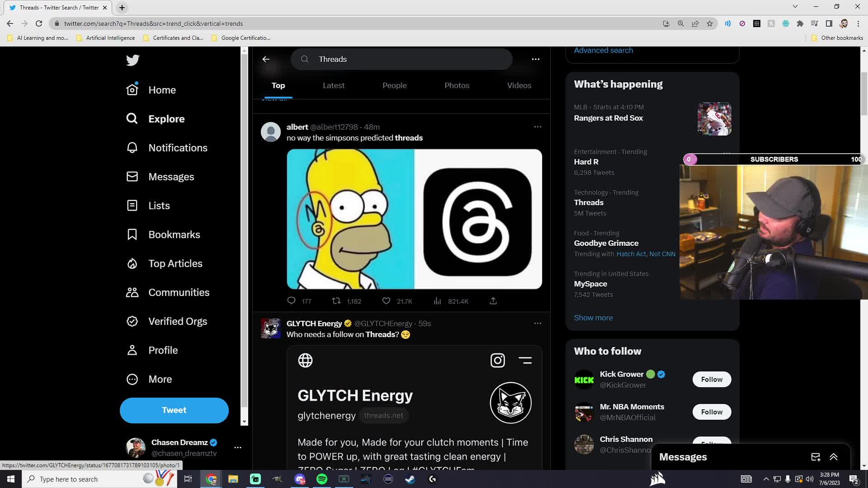Open Bookmarks in the sidebar

point(163,235)
